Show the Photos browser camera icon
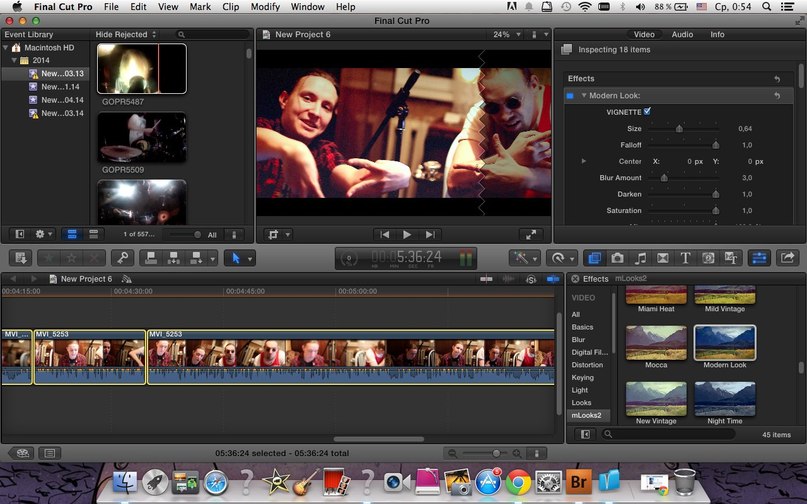Image resolution: width=807 pixels, height=504 pixels. tap(617, 257)
